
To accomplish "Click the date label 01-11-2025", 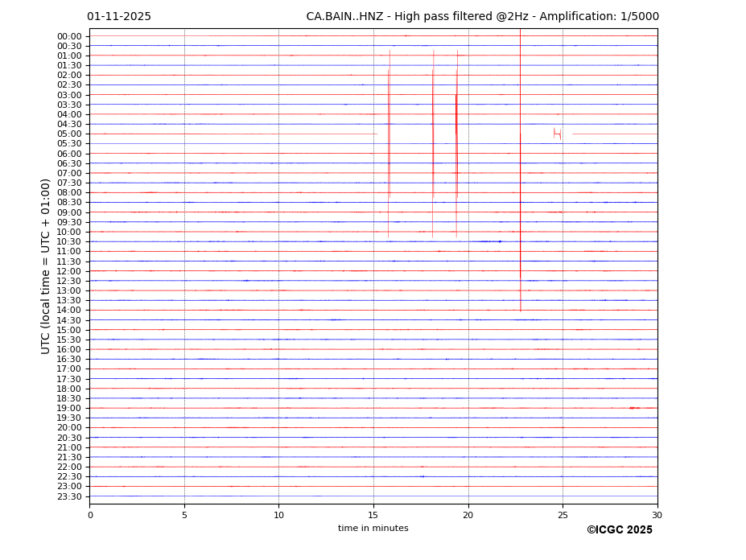I will click(x=119, y=17).
